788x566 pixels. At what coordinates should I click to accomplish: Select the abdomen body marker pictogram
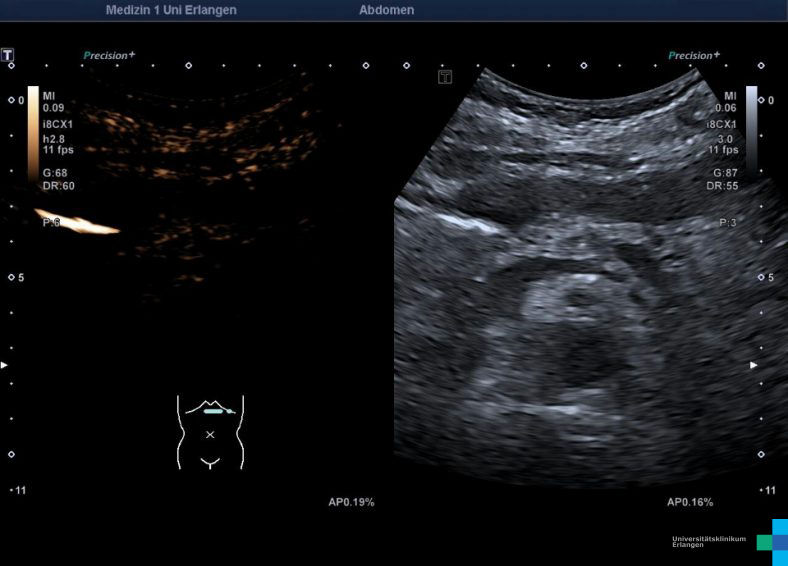click(210, 432)
